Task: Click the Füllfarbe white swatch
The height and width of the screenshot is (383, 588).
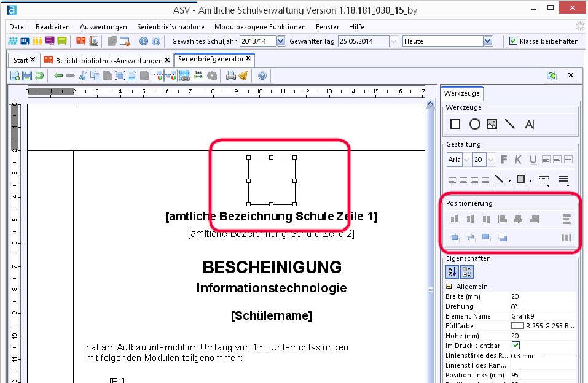Action: 517,326
